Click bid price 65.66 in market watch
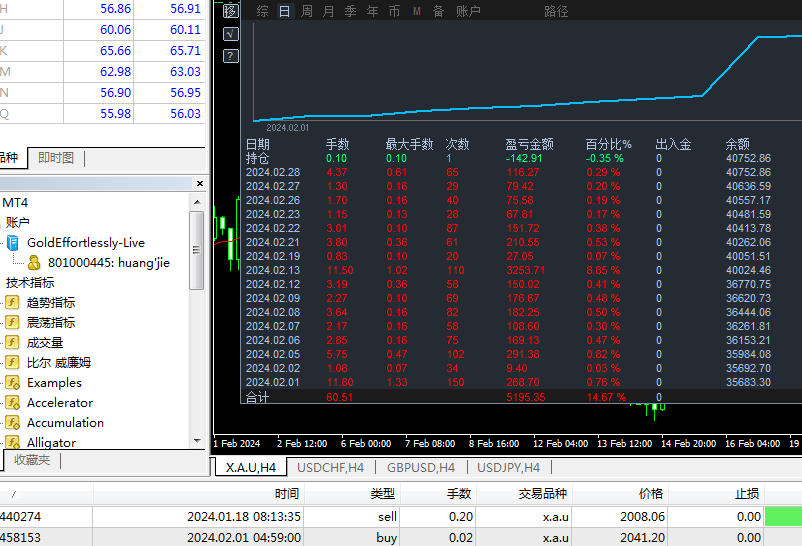The height and width of the screenshot is (546, 802). pos(116,51)
